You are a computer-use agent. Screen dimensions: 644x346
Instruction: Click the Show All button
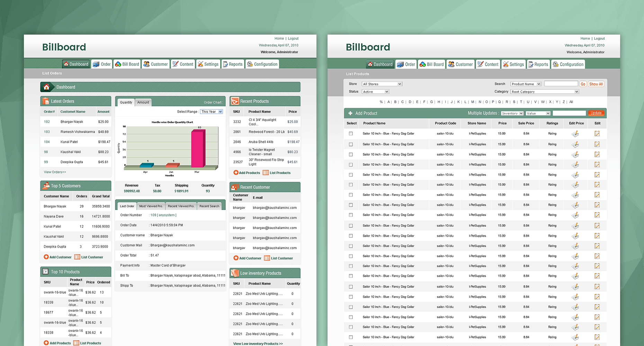click(596, 84)
